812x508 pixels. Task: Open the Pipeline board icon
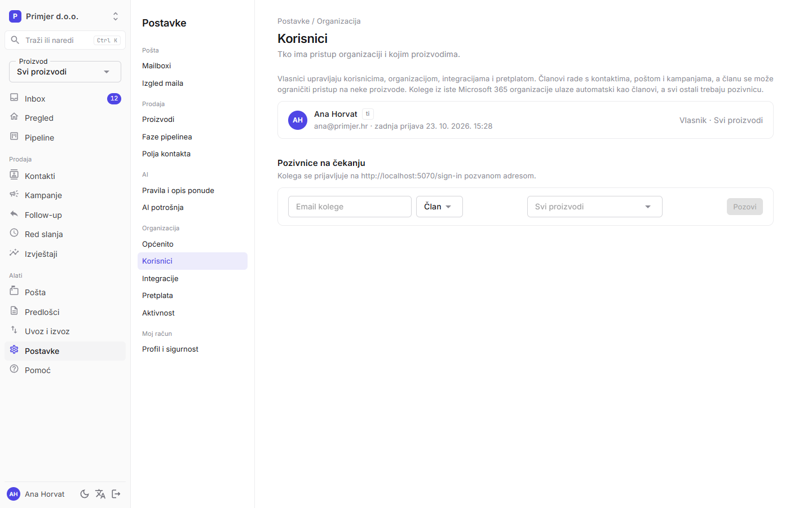click(14, 137)
